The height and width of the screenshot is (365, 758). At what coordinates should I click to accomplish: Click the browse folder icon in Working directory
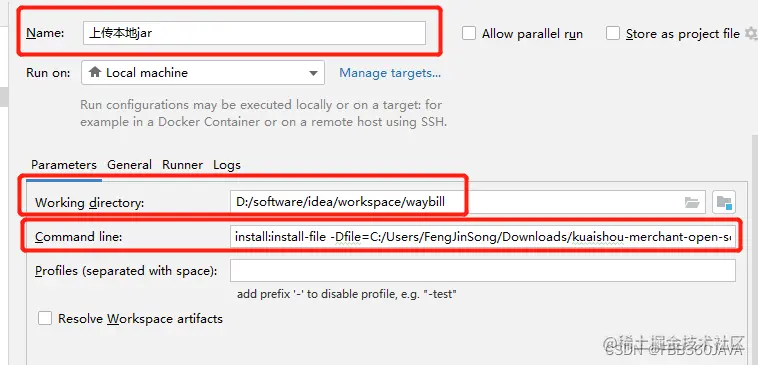(x=692, y=203)
